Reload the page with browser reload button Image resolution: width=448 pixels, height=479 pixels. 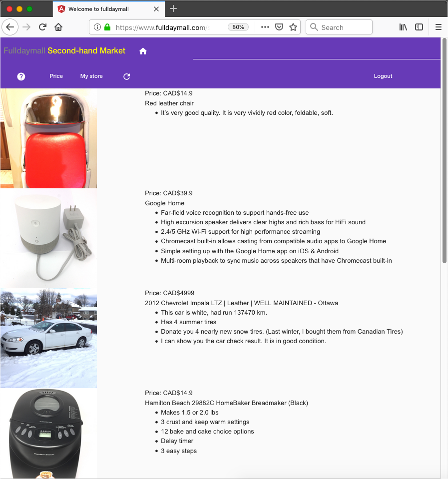(43, 27)
